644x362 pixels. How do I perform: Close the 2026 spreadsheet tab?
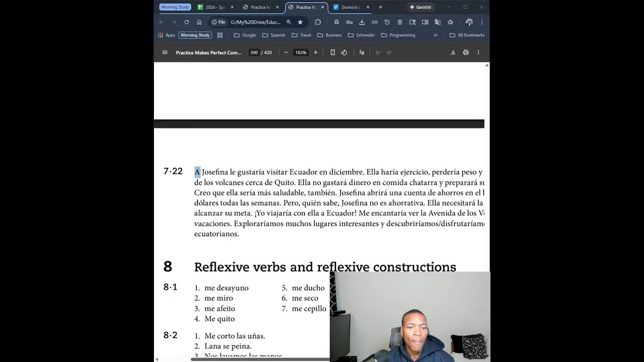pyautogui.click(x=232, y=7)
